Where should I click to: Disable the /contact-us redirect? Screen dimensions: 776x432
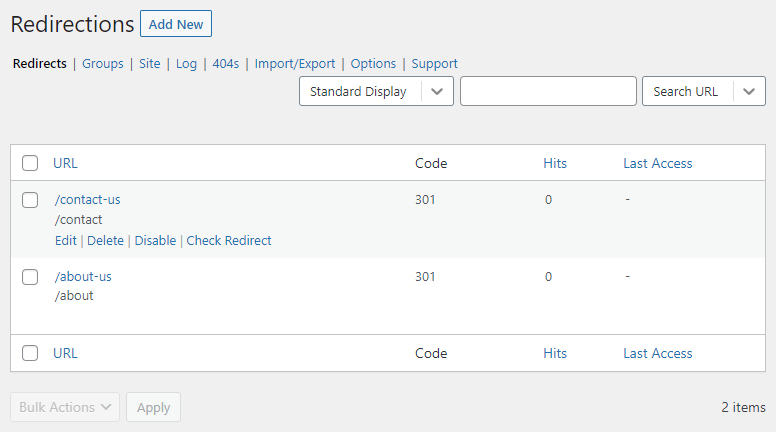pyautogui.click(x=155, y=240)
